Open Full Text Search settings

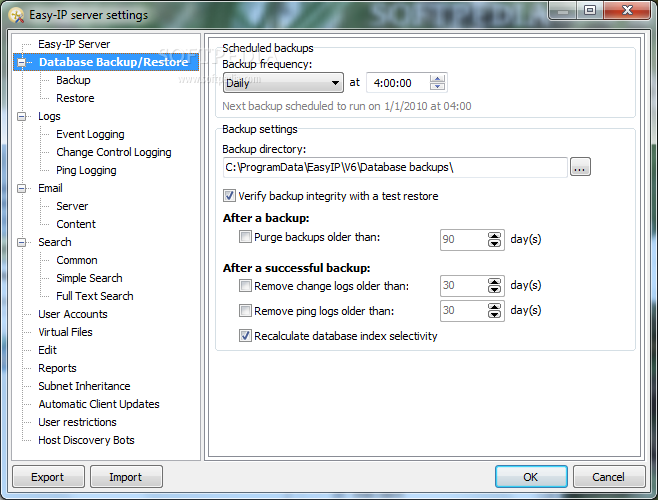95,296
